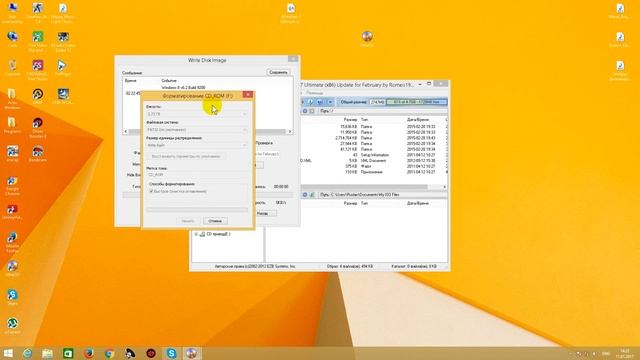Open Internet Explorer from the taskbar
The width and height of the screenshot is (640, 360).
pos(27,353)
